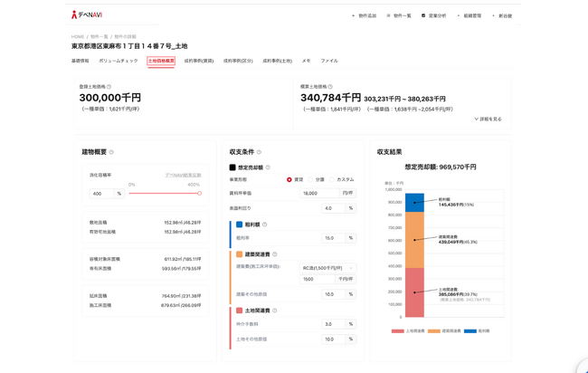Click help icon next to 土地関連費
The height and width of the screenshot is (373, 588).
pos(274,311)
